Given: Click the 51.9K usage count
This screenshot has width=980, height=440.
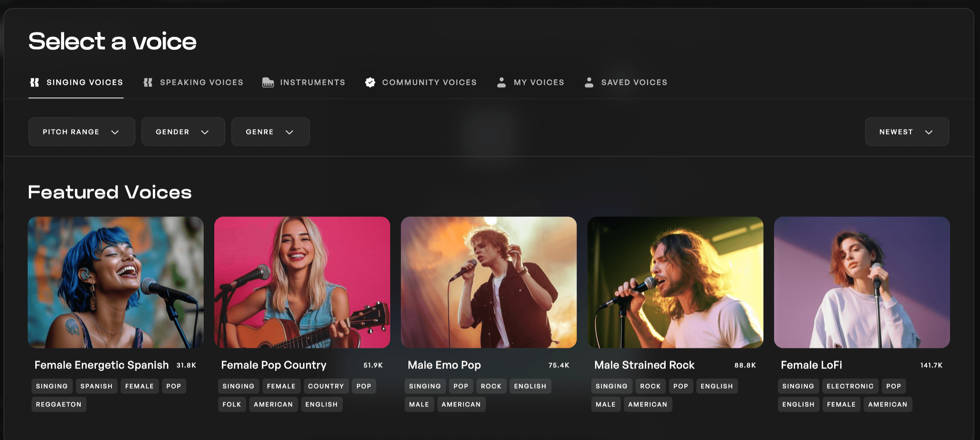Looking at the screenshot, I should (373, 365).
